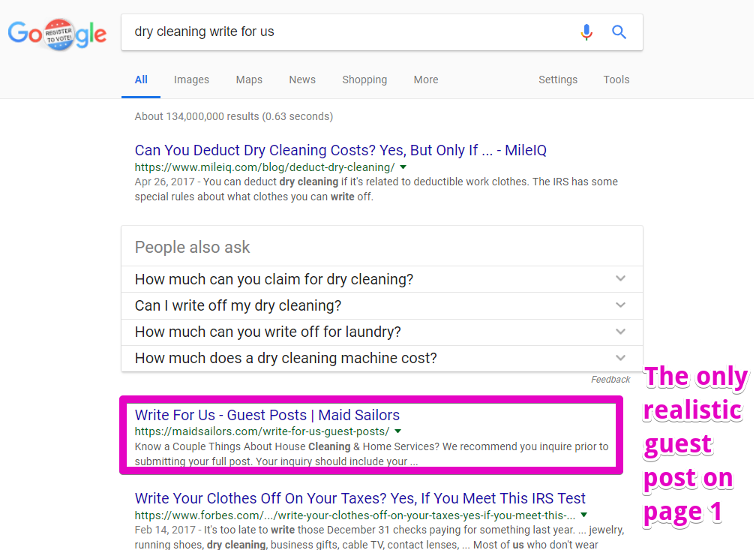Viewport: 756px width, 550px height.
Task: Click the maidsailors.com green URL text
Action: (x=262, y=431)
